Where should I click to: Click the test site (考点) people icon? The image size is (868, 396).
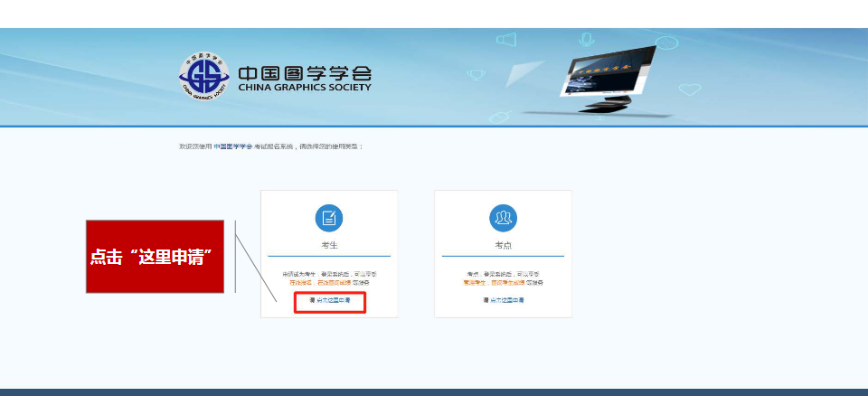click(x=503, y=218)
